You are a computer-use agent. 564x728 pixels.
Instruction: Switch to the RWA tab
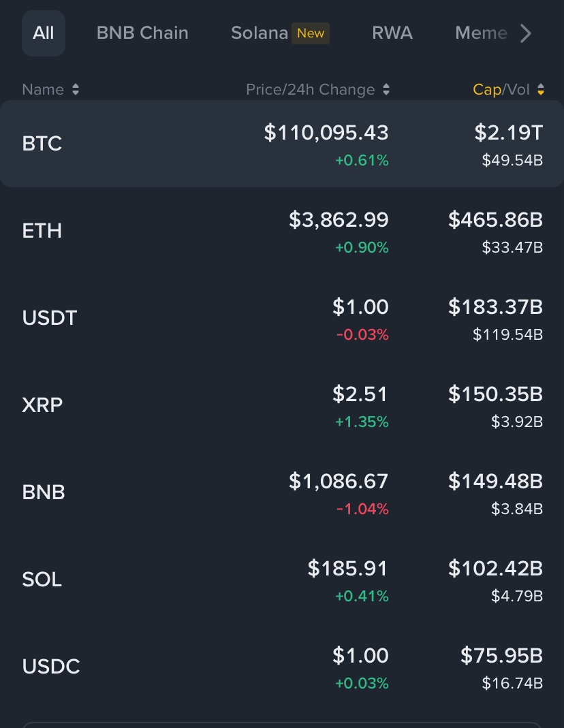[x=392, y=33]
